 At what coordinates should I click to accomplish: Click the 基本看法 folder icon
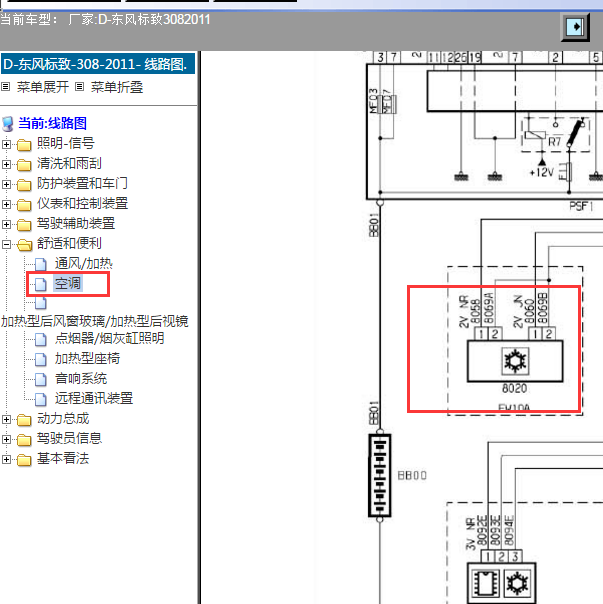pyautogui.click(x=24, y=460)
